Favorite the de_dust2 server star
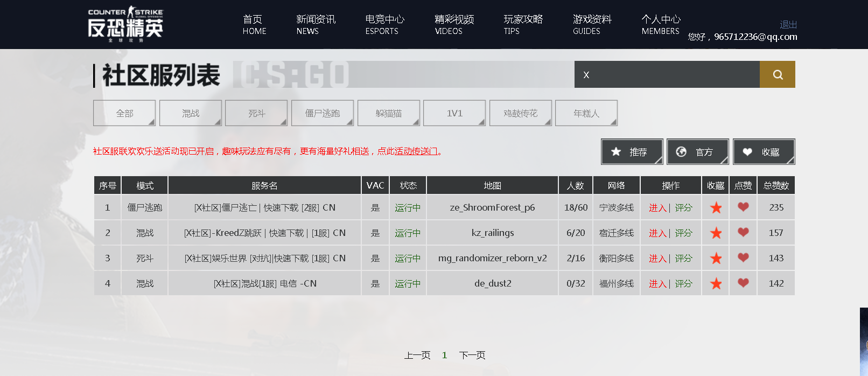The width and height of the screenshot is (868, 376). pos(716,283)
